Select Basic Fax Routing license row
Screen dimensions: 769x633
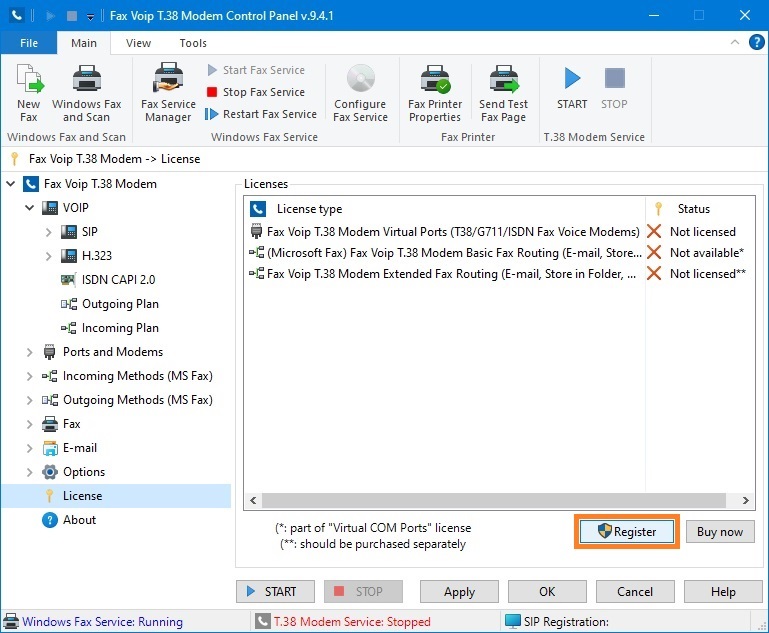498,253
